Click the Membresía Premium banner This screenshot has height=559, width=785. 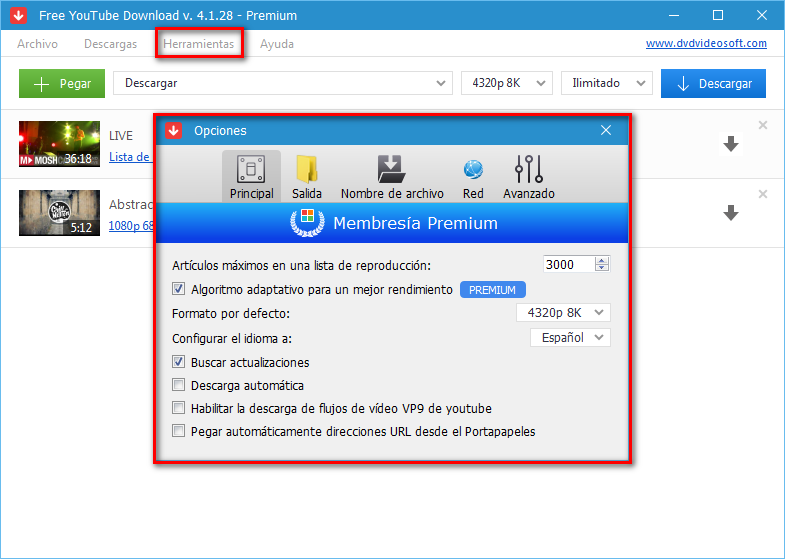[x=392, y=223]
